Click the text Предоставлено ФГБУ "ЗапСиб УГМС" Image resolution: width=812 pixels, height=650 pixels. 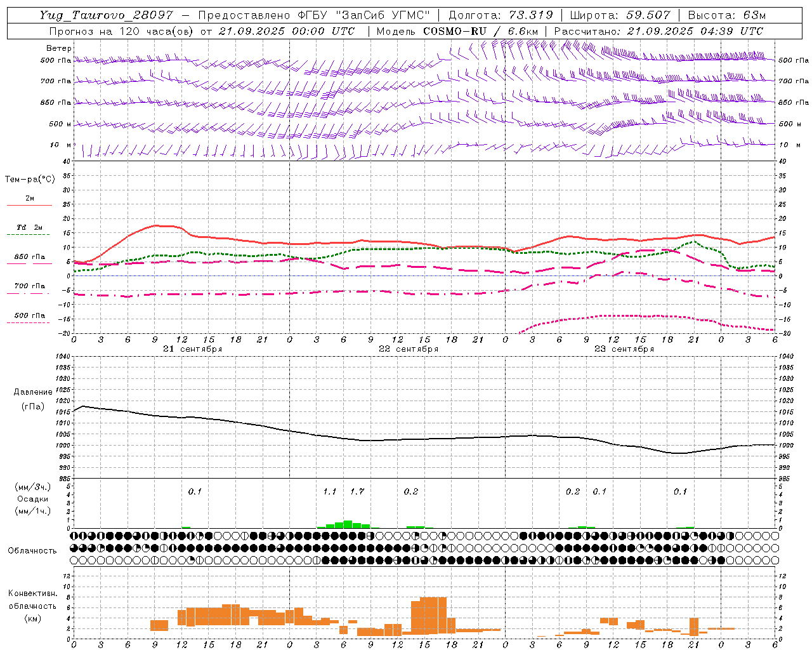[314, 15]
